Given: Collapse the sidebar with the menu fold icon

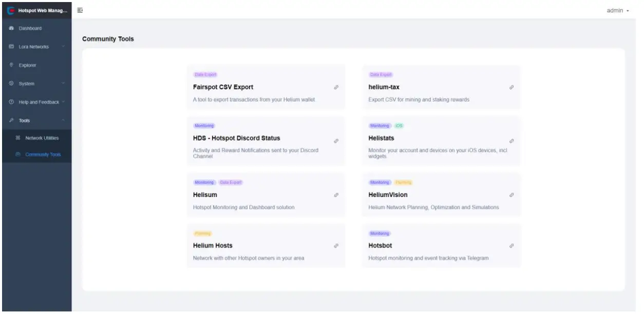Looking at the screenshot, I should [x=81, y=10].
